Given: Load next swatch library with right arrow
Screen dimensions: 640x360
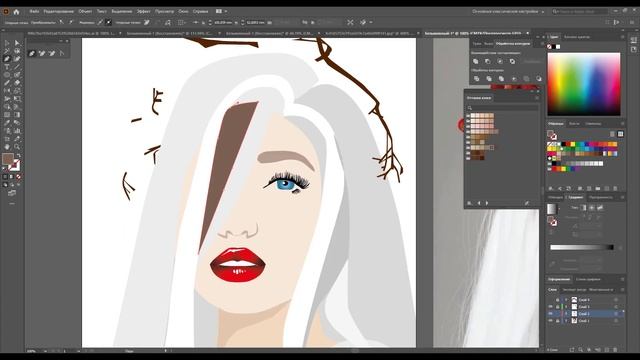Looking at the screenshot, I should pos(487,203).
